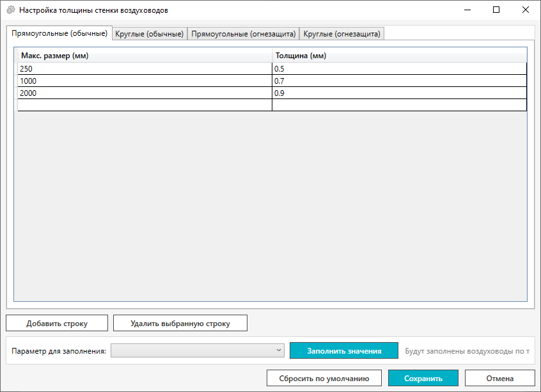This screenshot has height=392, width=541.
Task: Click the empty max size cell in last row
Action: 145,105
